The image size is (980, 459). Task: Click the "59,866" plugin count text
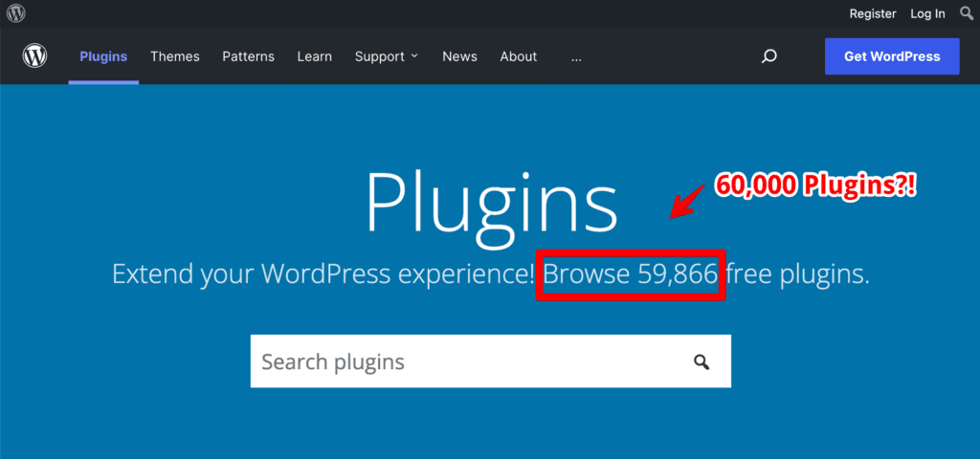click(x=677, y=274)
